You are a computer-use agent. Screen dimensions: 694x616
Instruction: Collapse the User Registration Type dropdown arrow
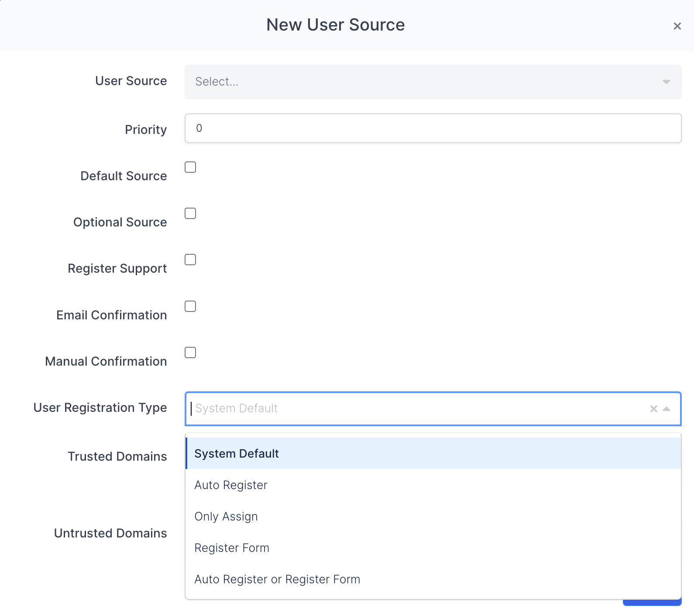(x=667, y=409)
